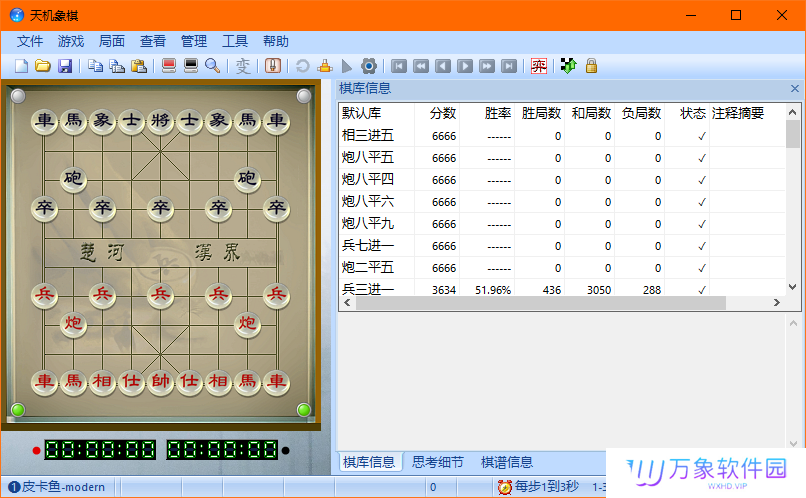Viewport: 806px width, 498px height.
Task: Select the 炮二平五 move row
Action: click(562, 268)
